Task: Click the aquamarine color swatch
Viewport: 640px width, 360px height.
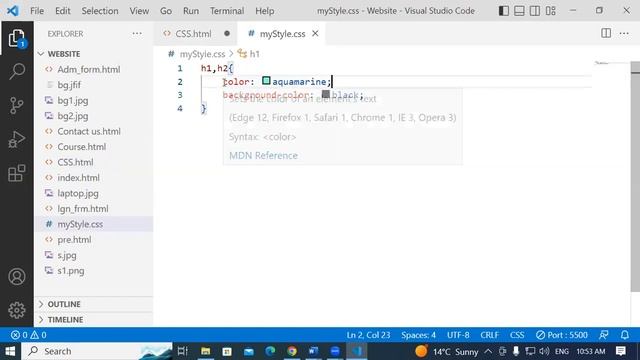Action: click(266, 81)
